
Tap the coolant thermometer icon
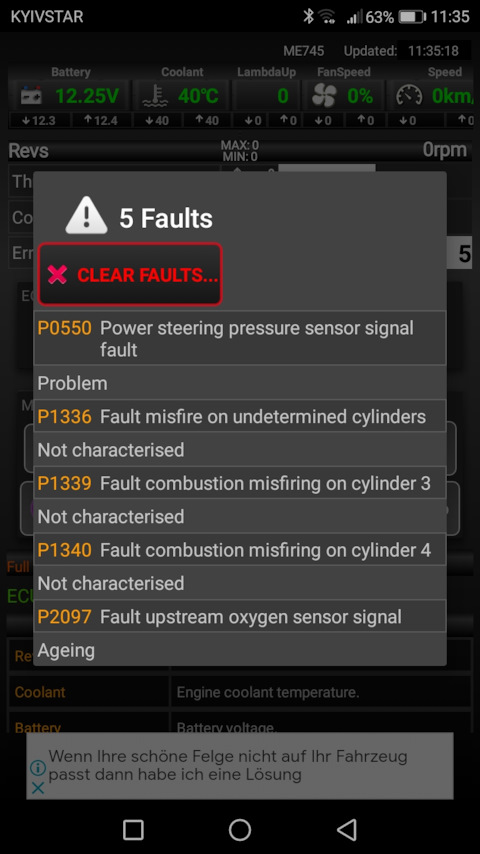(155, 96)
